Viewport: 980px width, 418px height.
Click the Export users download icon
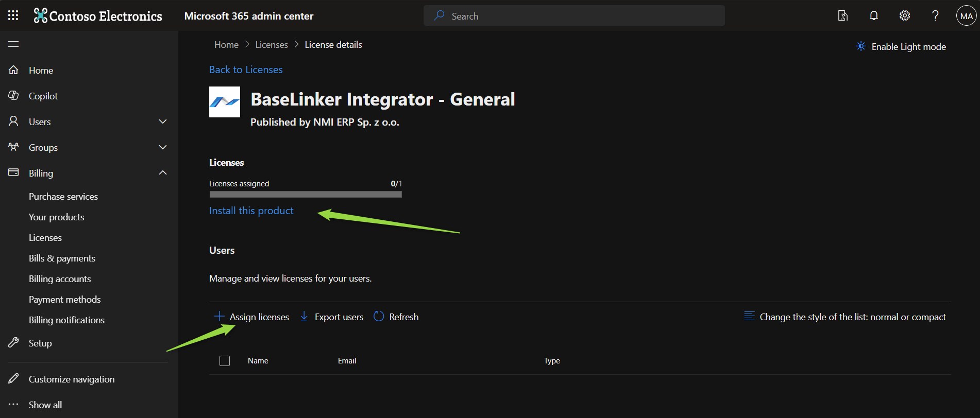pos(305,316)
